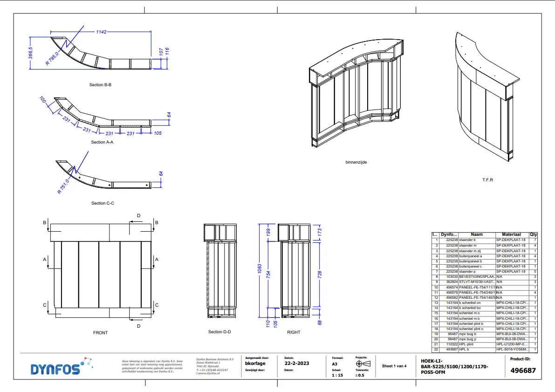Click the Product-ID number 496687

(523, 371)
